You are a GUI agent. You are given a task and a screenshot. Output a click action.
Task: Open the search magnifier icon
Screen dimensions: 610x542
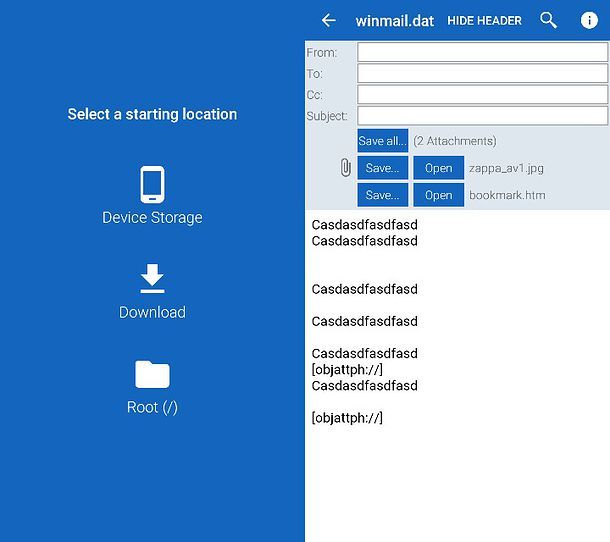[x=549, y=20]
